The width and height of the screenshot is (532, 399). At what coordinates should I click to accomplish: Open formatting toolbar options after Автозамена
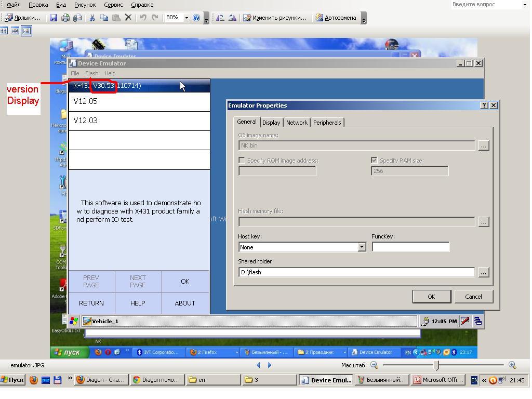364,18
